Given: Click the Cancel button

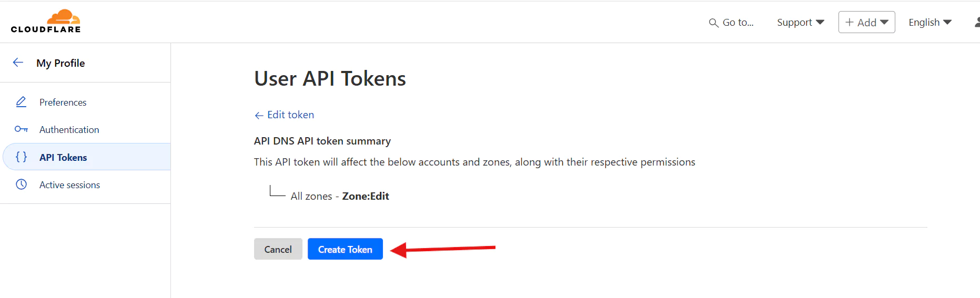Looking at the screenshot, I should click(278, 249).
